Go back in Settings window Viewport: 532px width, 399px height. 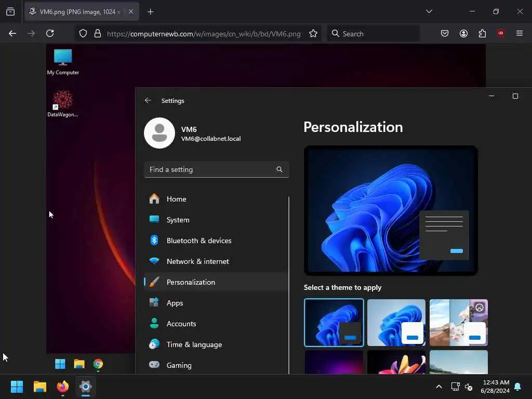point(148,100)
